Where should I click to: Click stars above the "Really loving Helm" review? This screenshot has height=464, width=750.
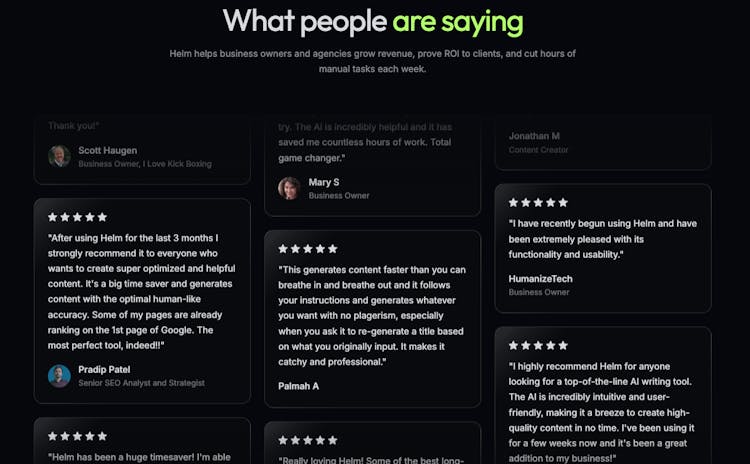tap(307, 439)
